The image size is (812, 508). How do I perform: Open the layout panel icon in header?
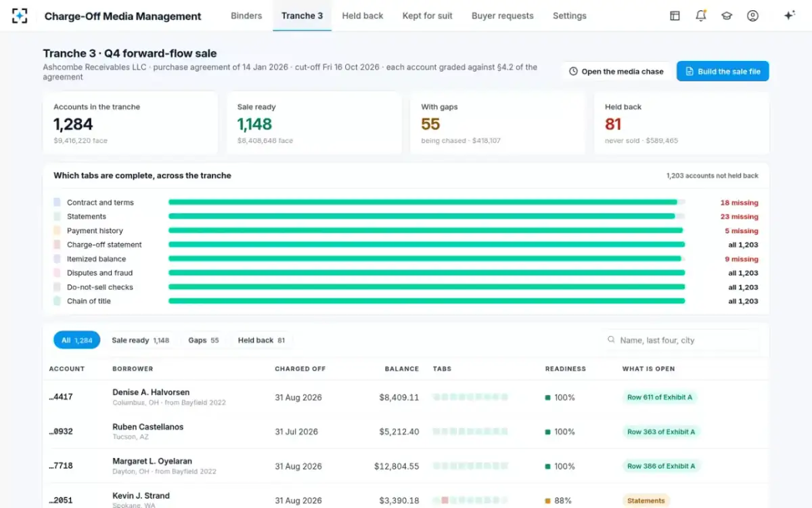(x=675, y=16)
